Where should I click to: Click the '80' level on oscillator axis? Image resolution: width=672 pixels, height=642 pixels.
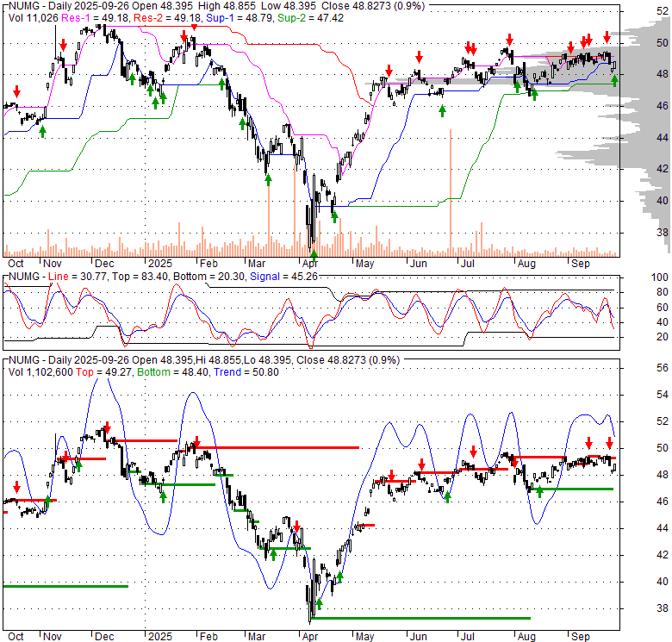(663, 292)
